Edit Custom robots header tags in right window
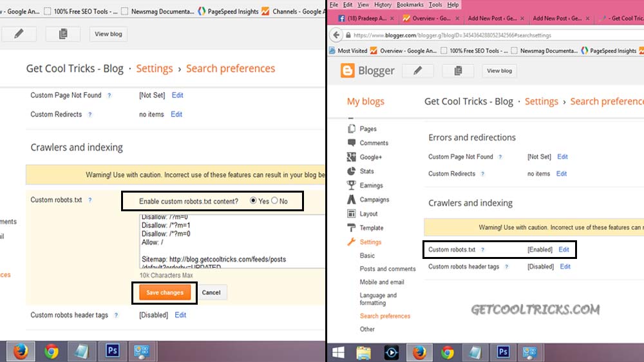The width and height of the screenshot is (644, 362). [x=565, y=267]
